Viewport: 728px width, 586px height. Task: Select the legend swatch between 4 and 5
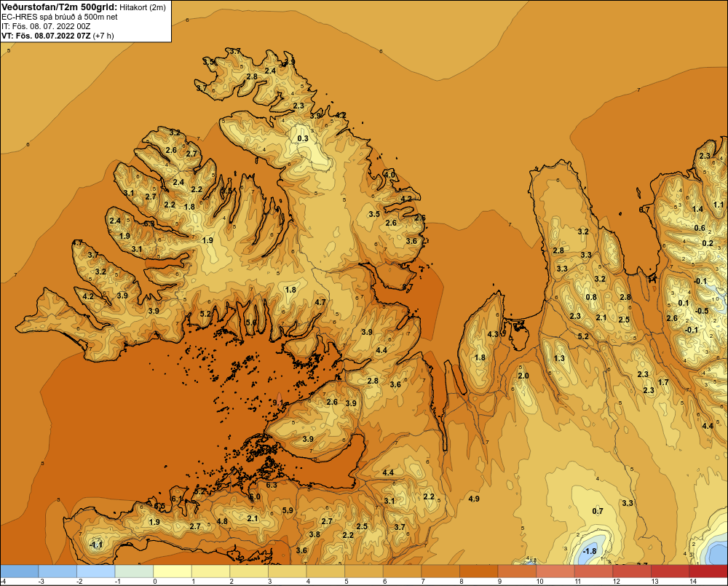tap(325, 571)
